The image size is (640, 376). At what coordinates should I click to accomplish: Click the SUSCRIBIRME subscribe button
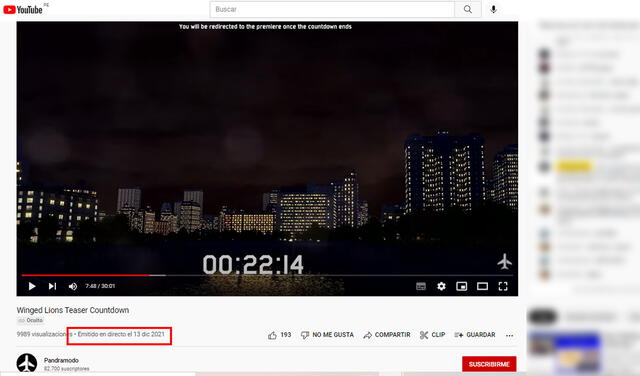click(x=489, y=364)
